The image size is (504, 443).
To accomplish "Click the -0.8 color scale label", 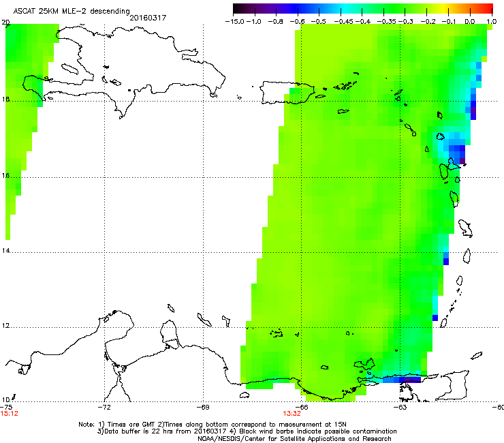I will point(275,22).
